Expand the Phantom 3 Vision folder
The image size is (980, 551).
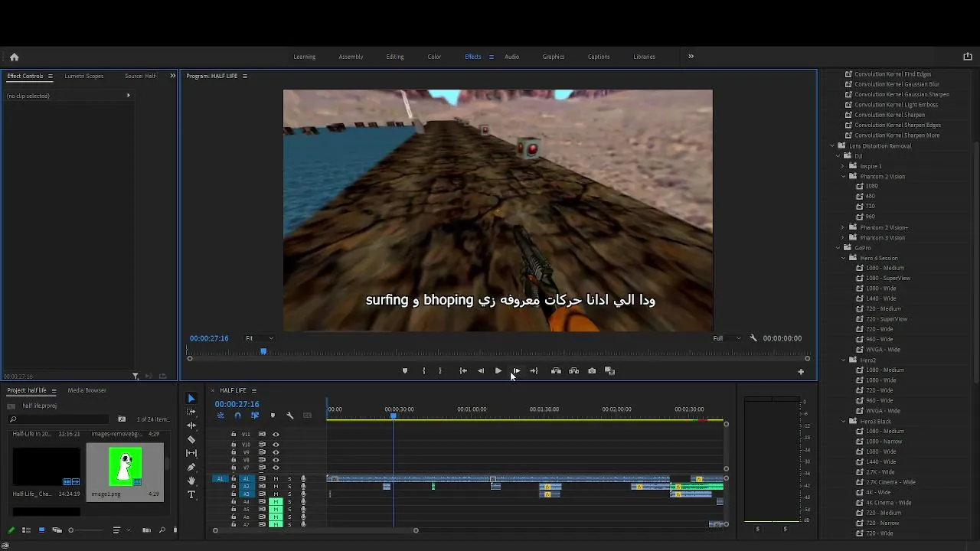tap(843, 237)
